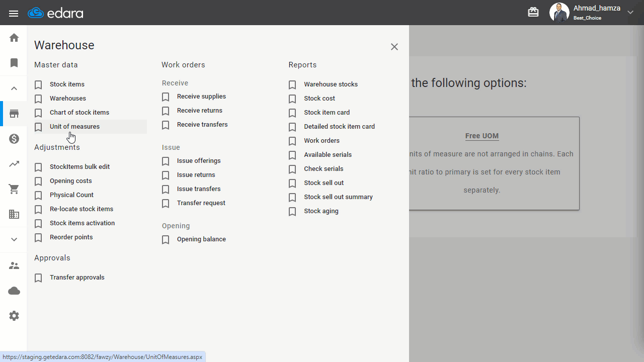Expand sidebar section with down chevron

[x=14, y=240]
